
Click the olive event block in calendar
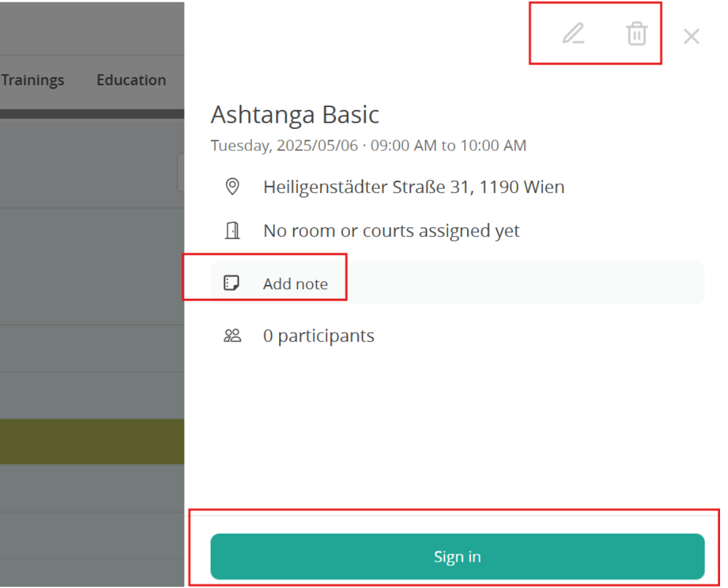coord(92,441)
